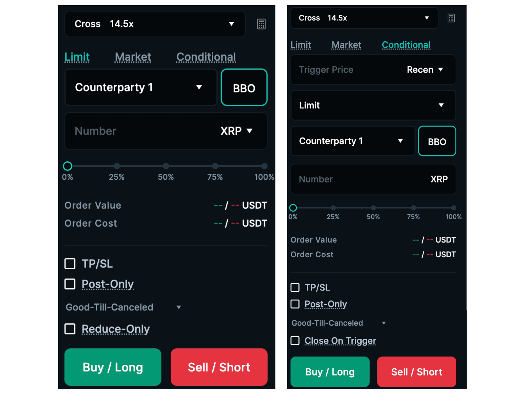Enable the TP/SL checkbox on the Limit panel
The image size is (532, 401).
click(x=70, y=264)
